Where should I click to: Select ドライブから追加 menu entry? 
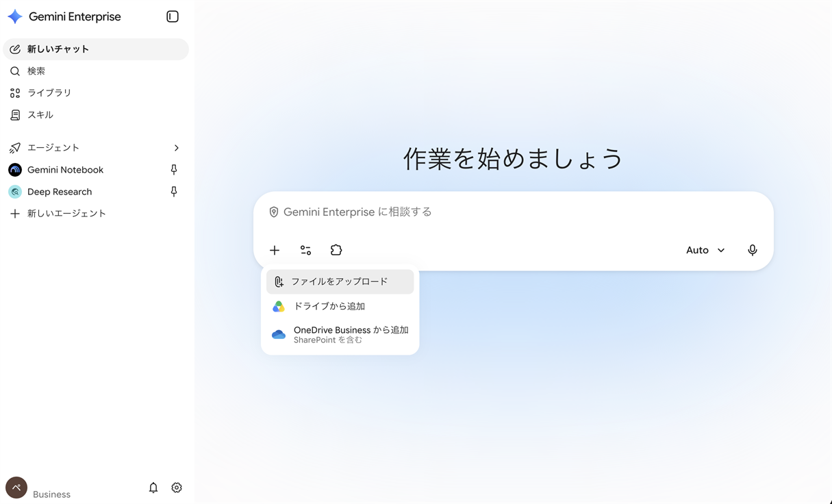point(340,306)
